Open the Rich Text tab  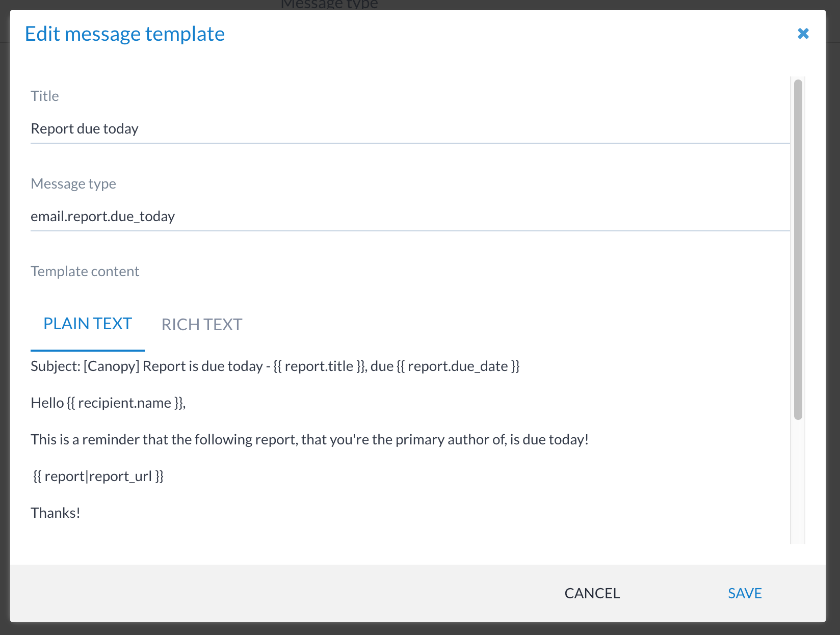tap(202, 325)
